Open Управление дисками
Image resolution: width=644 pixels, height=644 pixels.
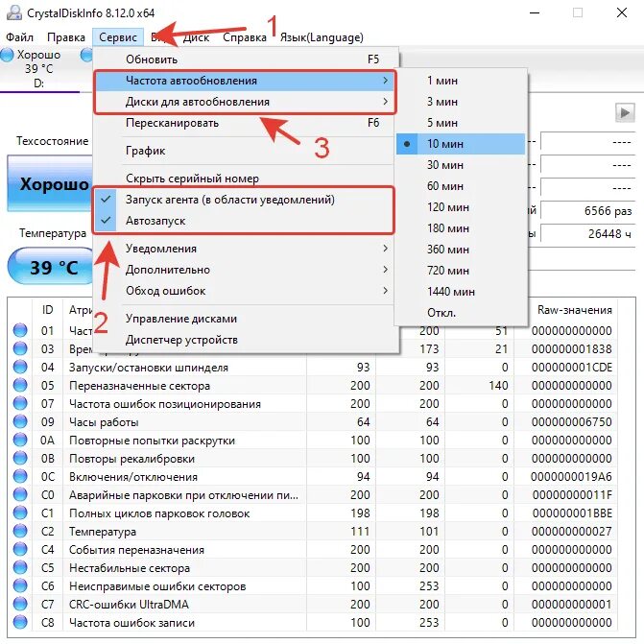click(245, 319)
